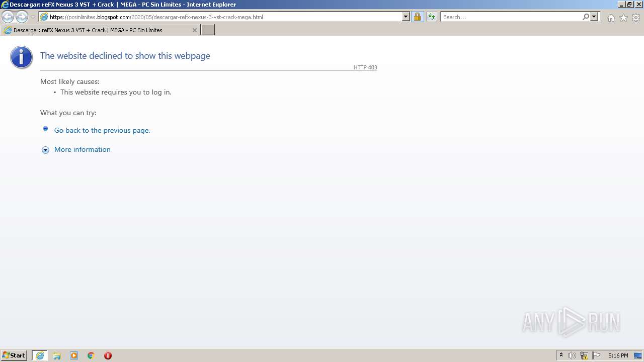The height and width of the screenshot is (362, 644).
Task: Click the search magnifier icon
Action: [586, 17]
